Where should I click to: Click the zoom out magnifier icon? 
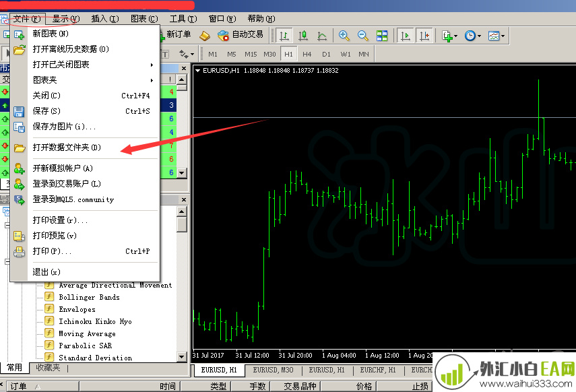[363, 36]
